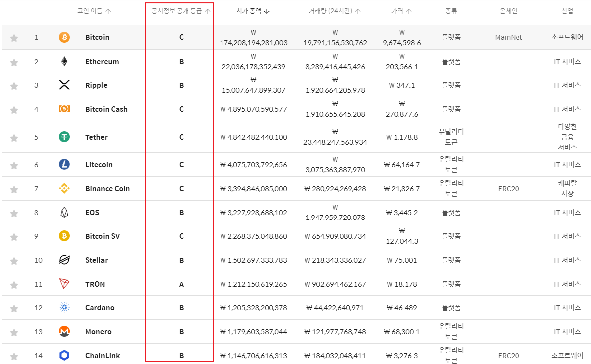Image resolution: width=591 pixels, height=364 pixels.
Task: Click the ChainLink hexagon logo icon
Action: pyautogui.click(x=64, y=355)
